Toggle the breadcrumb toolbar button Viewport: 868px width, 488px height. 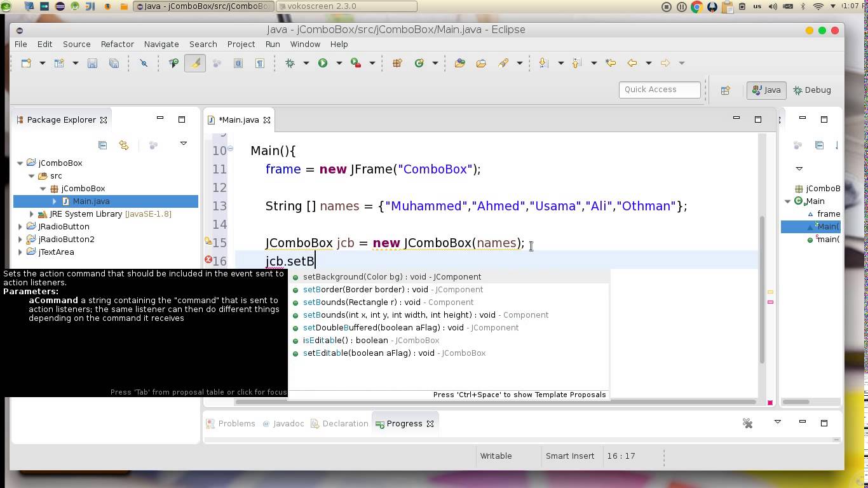coord(173,63)
